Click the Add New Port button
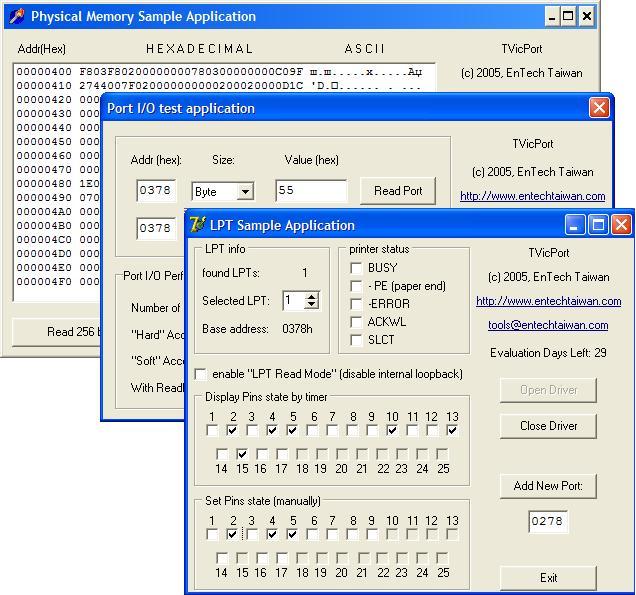This screenshot has height=595, width=636. point(548,486)
